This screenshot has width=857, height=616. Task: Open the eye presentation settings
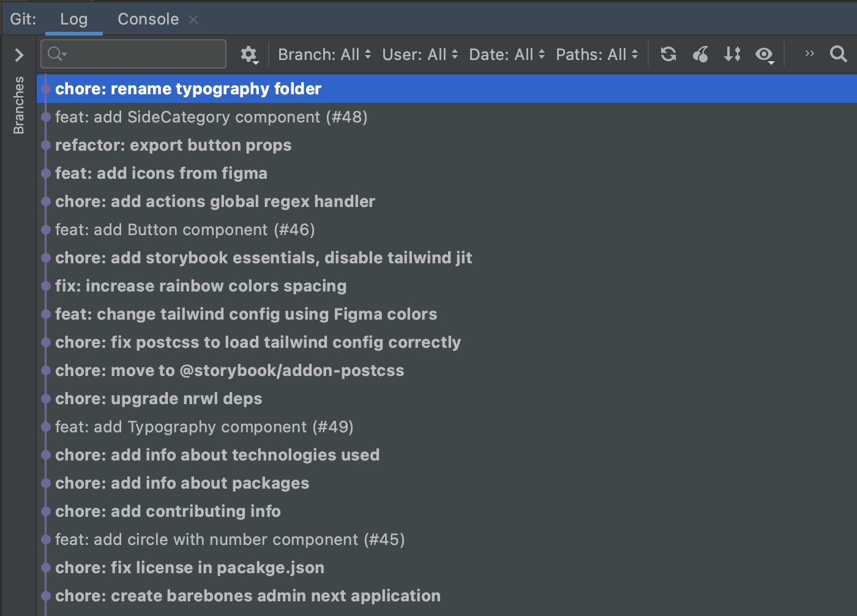pos(765,54)
